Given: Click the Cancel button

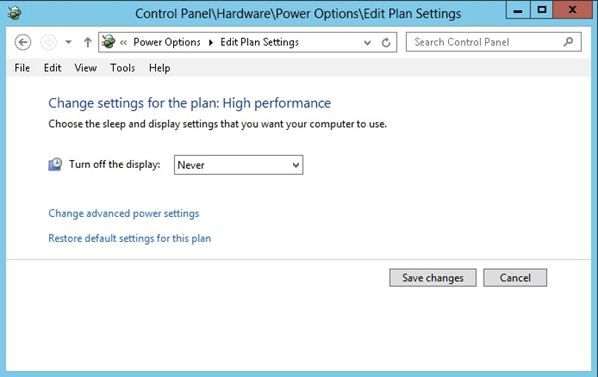Looking at the screenshot, I should (515, 278).
